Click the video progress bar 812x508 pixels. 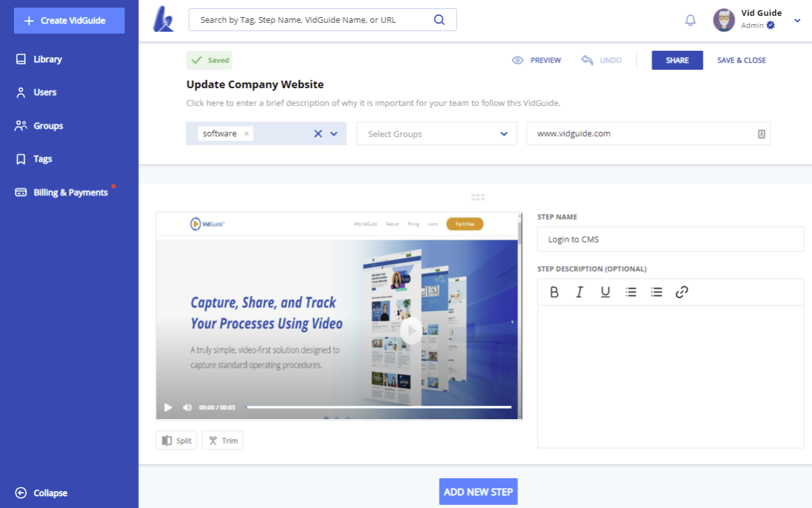click(381, 406)
